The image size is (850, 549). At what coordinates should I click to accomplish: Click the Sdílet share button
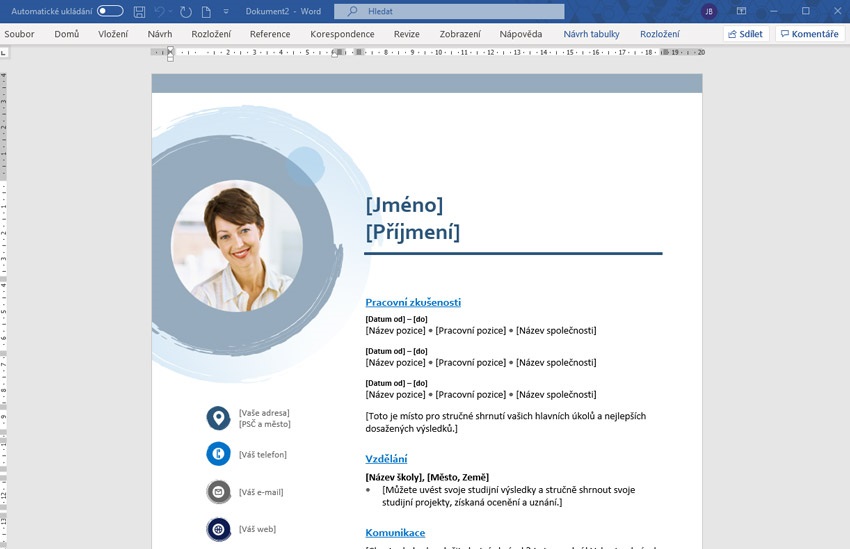click(746, 34)
